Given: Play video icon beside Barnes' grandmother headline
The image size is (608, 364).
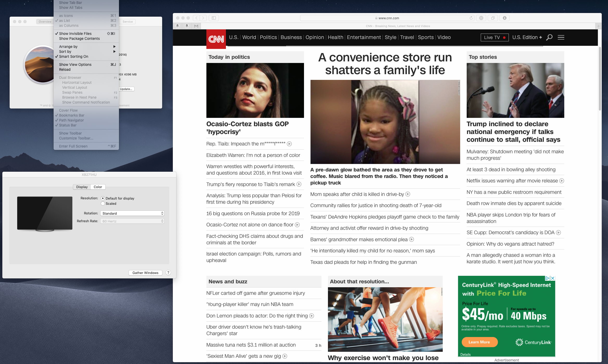Looking at the screenshot, I should click(x=411, y=239).
